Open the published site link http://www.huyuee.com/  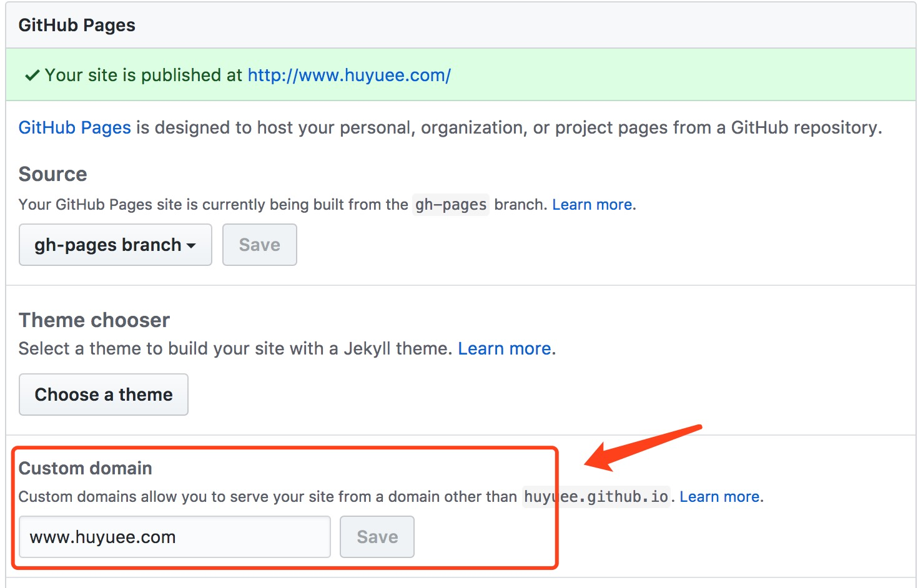pos(349,76)
